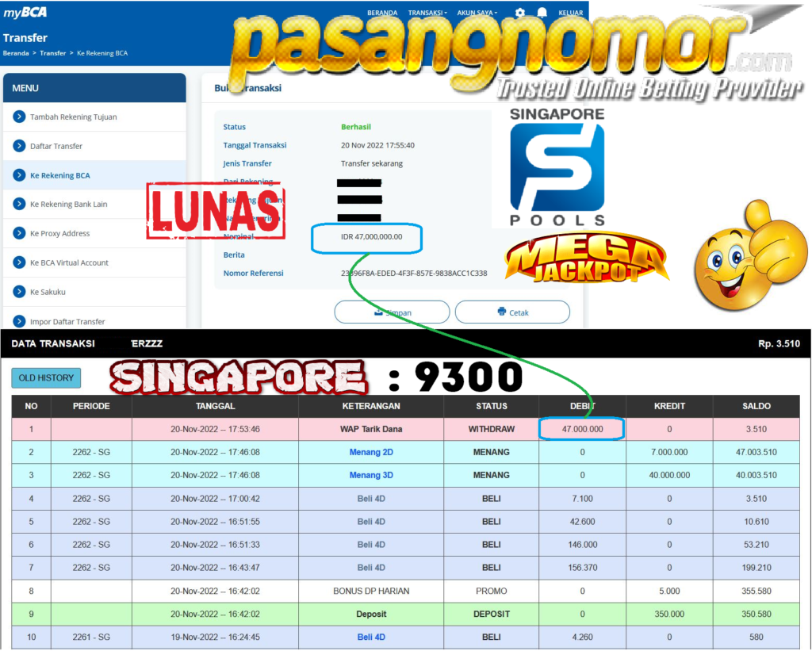Click the printer icon in Cetak button
The height and width of the screenshot is (651, 812).
click(501, 312)
